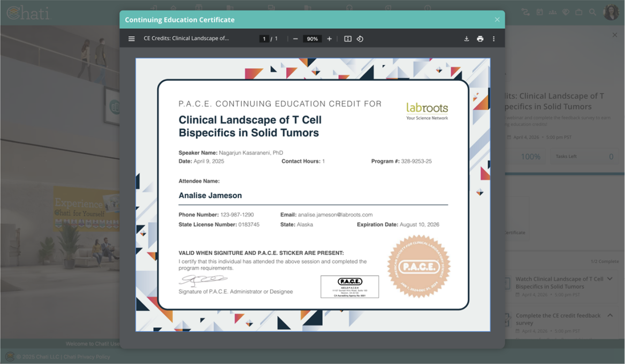The width and height of the screenshot is (625, 364).
Task: Open the PDF viewer sidebar menu
Action: (x=132, y=38)
